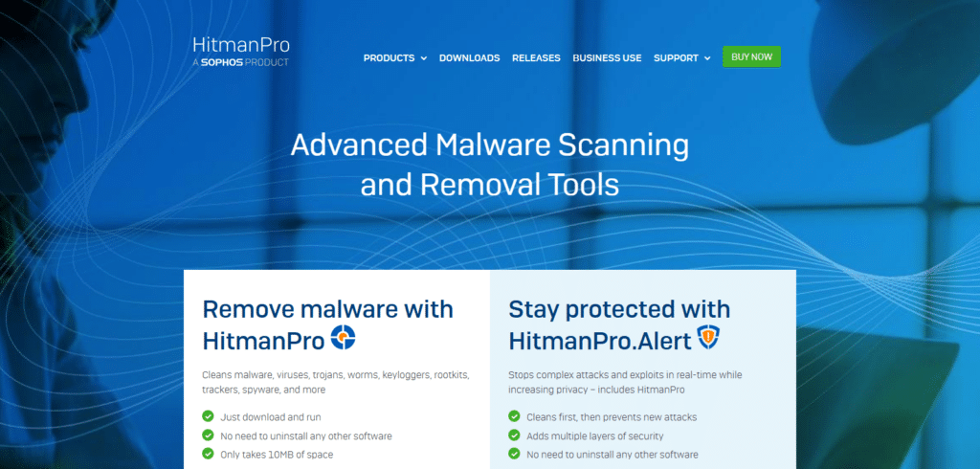The width and height of the screenshot is (980, 469).
Task: Click the "Adds multiple layers of security" text
Action: click(595, 435)
